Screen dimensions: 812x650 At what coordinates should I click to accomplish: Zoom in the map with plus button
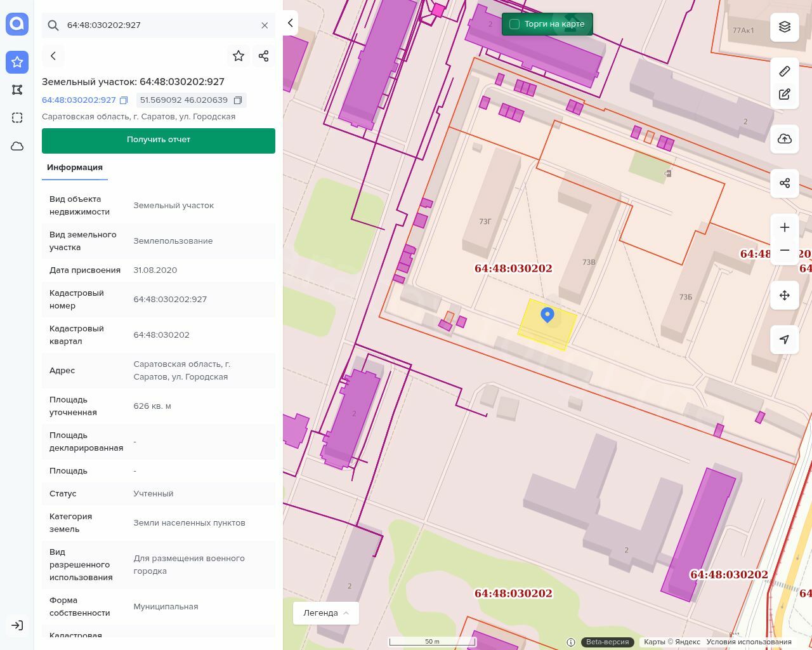[785, 227]
